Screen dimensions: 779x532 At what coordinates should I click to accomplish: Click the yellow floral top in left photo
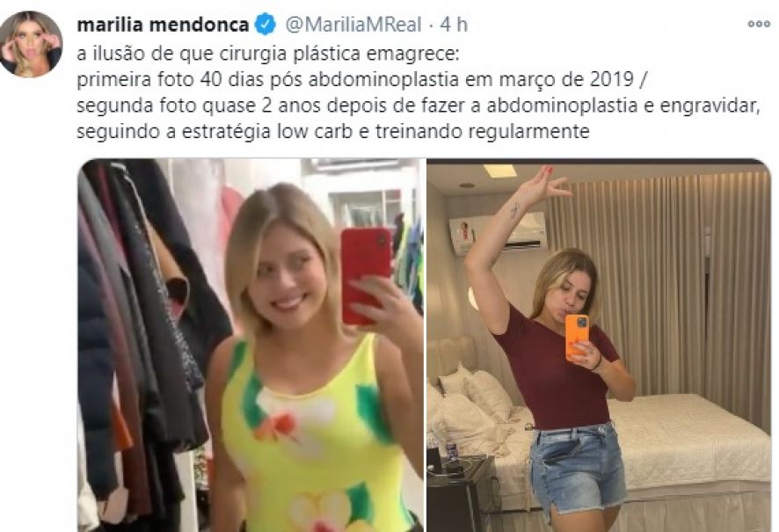[x=313, y=437]
